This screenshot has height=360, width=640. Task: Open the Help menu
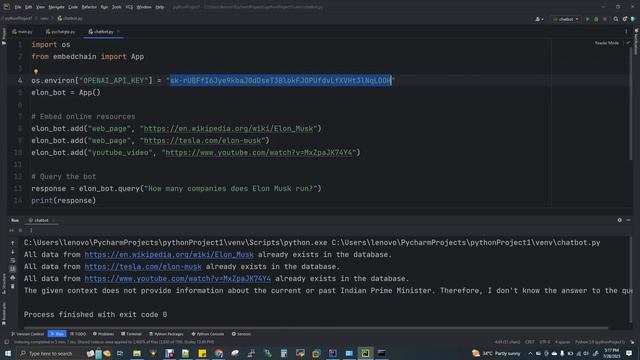[x=160, y=7]
